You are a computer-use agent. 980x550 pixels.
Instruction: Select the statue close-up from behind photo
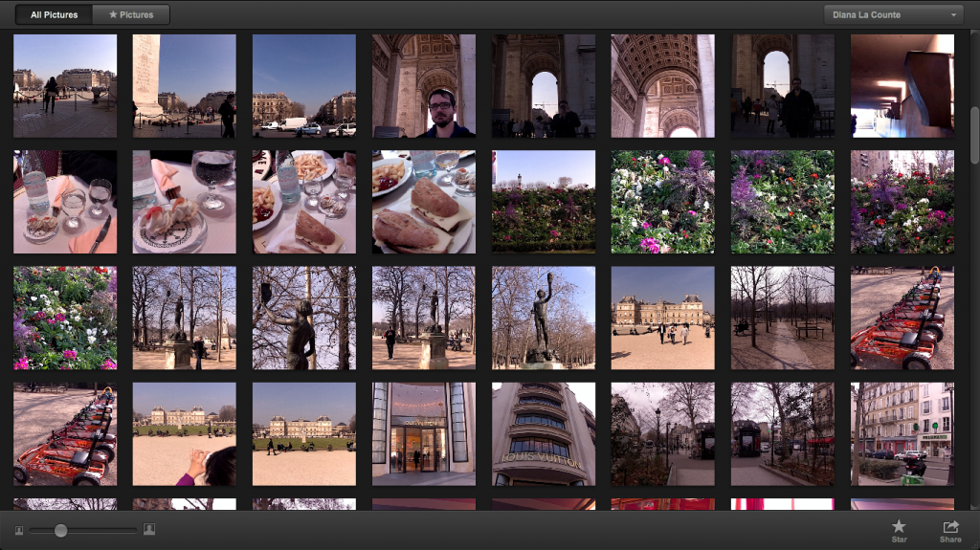tap(303, 319)
